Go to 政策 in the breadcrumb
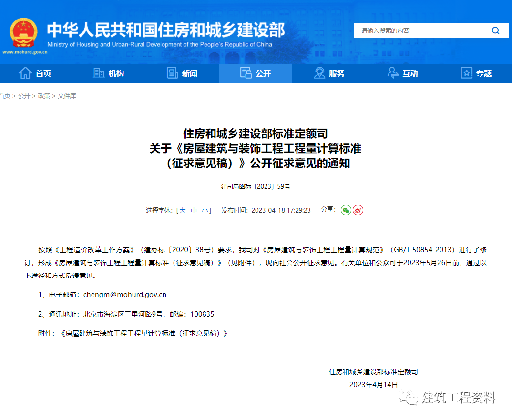This screenshot has height=420, width=512. point(44,96)
